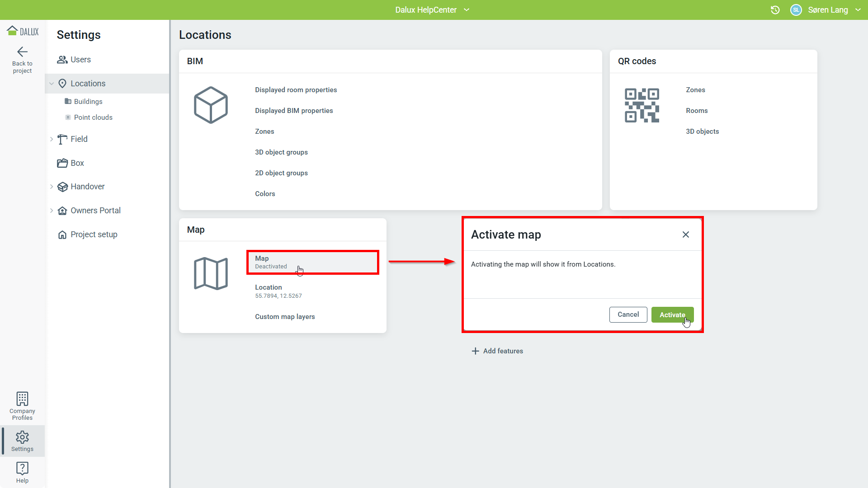Click the BIM cube icon

point(211,105)
